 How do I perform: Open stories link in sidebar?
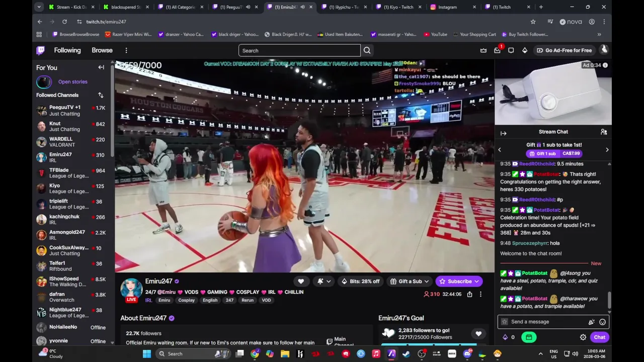point(72,81)
